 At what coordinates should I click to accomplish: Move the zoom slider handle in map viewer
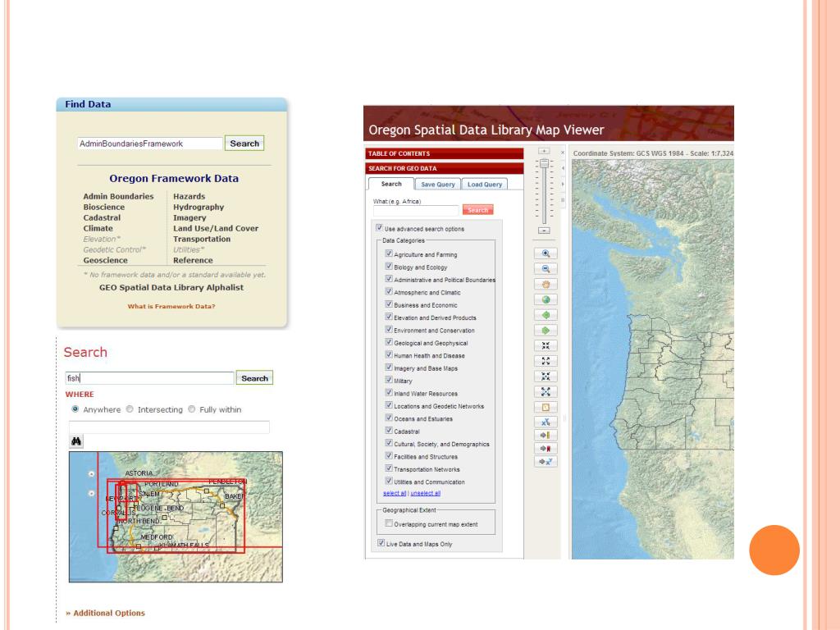[x=544, y=163]
